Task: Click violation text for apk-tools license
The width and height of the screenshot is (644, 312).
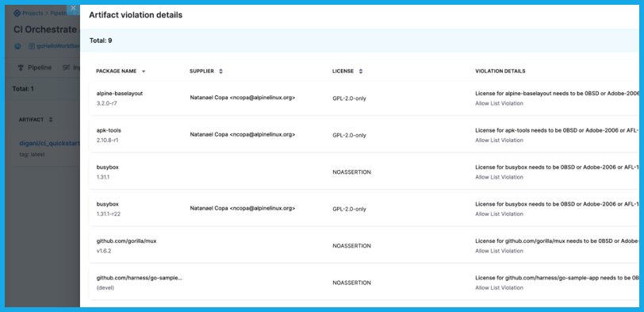Action: (x=558, y=131)
